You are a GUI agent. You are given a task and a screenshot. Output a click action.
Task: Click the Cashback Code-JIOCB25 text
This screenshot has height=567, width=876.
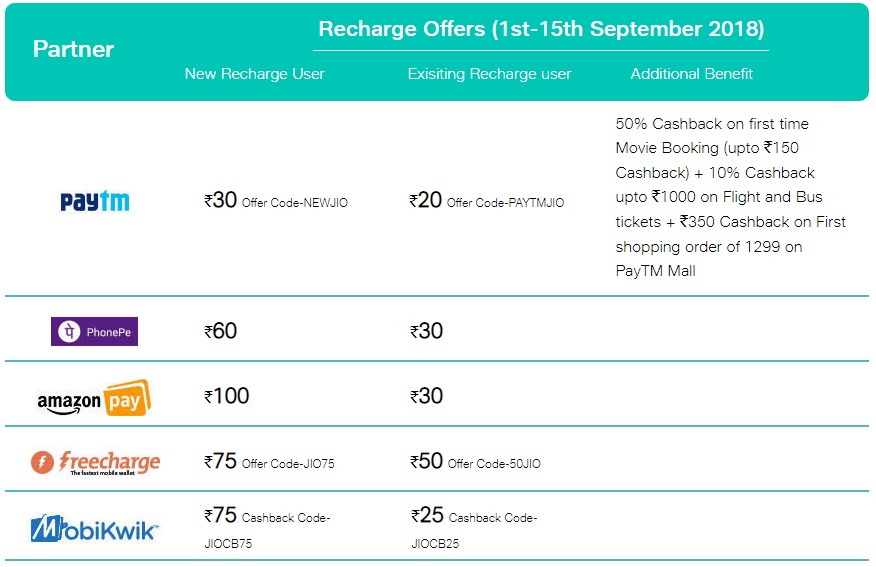pos(474,530)
